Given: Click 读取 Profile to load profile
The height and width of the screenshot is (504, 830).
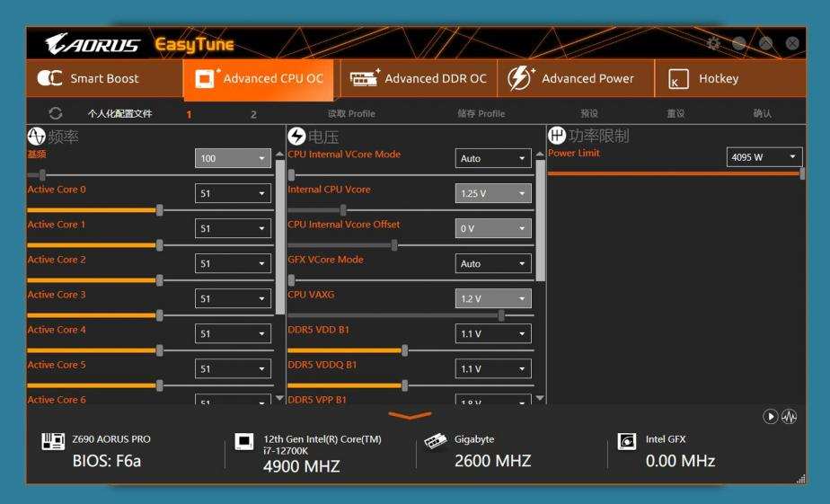Looking at the screenshot, I should (351, 114).
